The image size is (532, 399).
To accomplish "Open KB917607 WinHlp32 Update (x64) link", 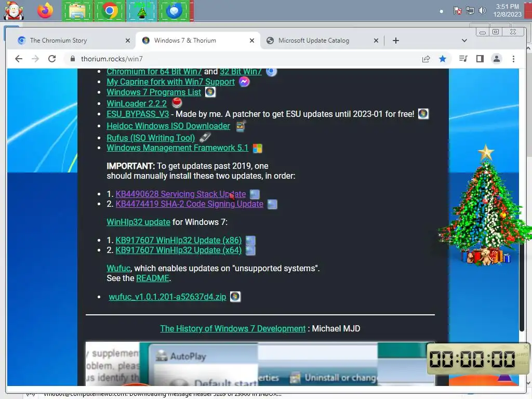I will pos(179,250).
